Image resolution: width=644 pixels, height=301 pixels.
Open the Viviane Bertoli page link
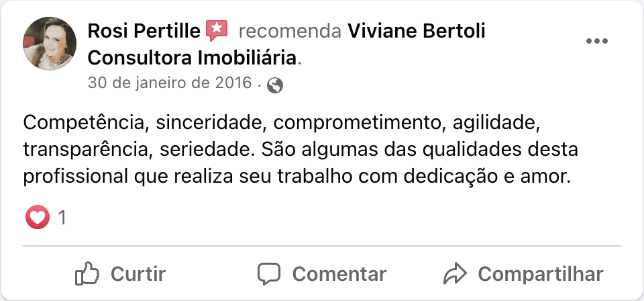coord(417,31)
